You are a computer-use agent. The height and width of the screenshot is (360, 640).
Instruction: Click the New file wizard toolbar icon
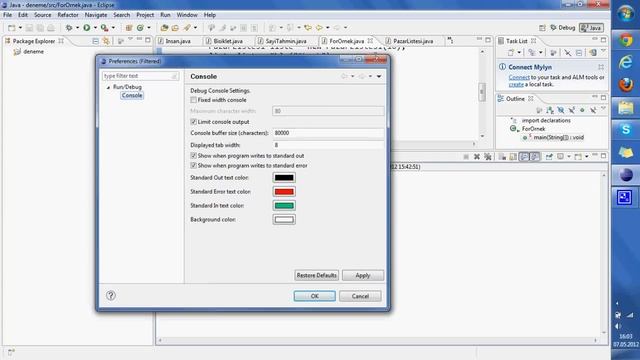coord(11,28)
